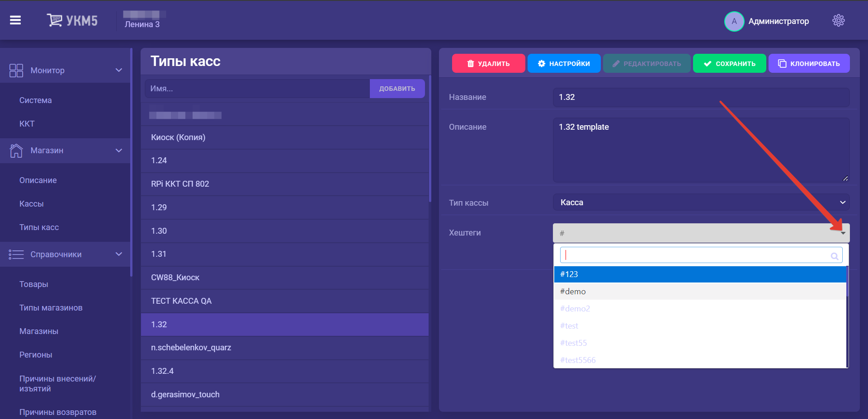
Task: Open Типы касс in sidebar
Action: 39,227
